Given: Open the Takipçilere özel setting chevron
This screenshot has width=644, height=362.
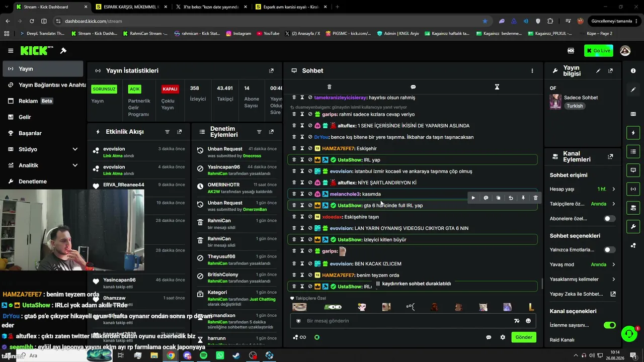Looking at the screenshot, I should coord(613,204).
